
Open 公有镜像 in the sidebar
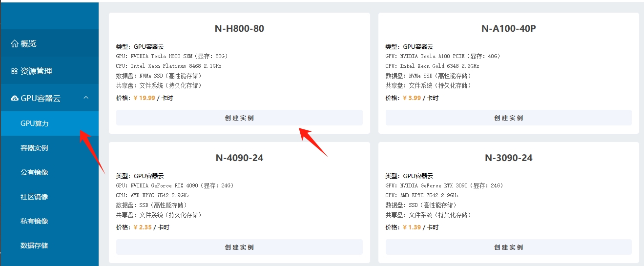point(49,172)
